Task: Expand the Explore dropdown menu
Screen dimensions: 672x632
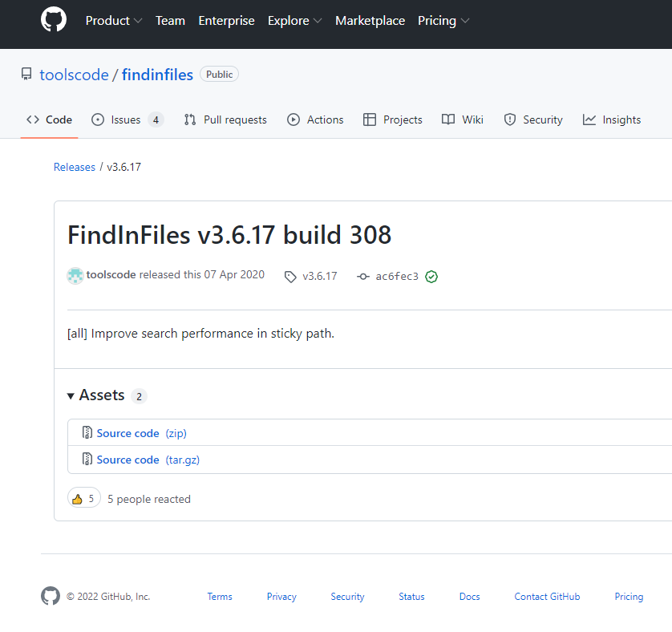Action: 294,21
